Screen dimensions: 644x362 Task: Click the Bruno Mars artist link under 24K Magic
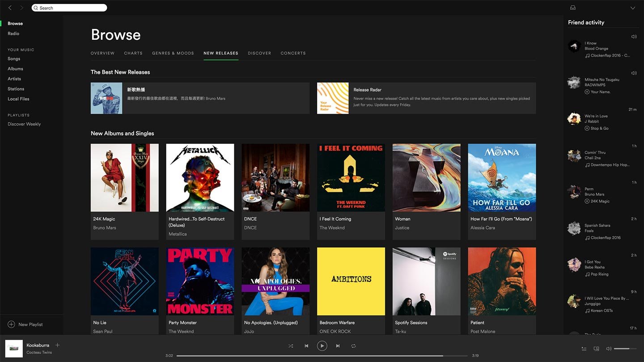[105, 228]
